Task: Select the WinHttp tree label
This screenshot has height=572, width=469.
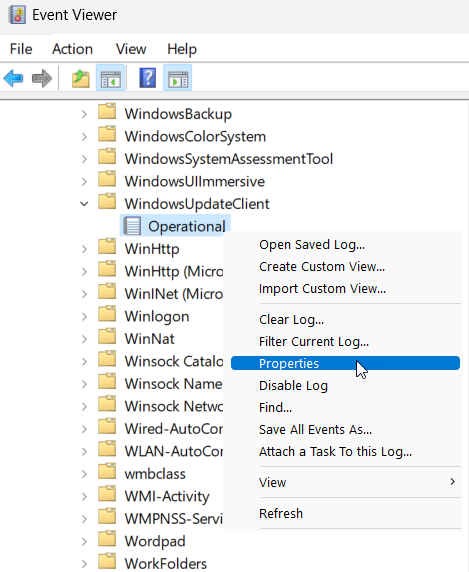Action: (x=152, y=249)
